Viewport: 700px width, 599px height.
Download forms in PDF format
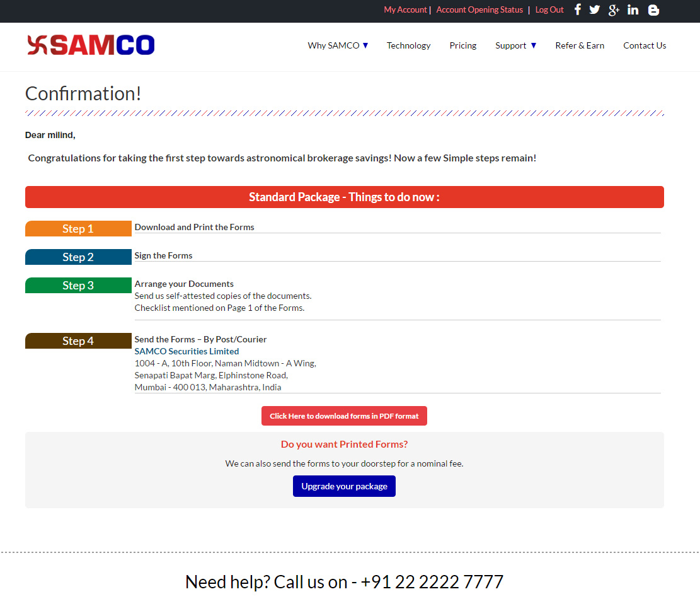point(344,416)
